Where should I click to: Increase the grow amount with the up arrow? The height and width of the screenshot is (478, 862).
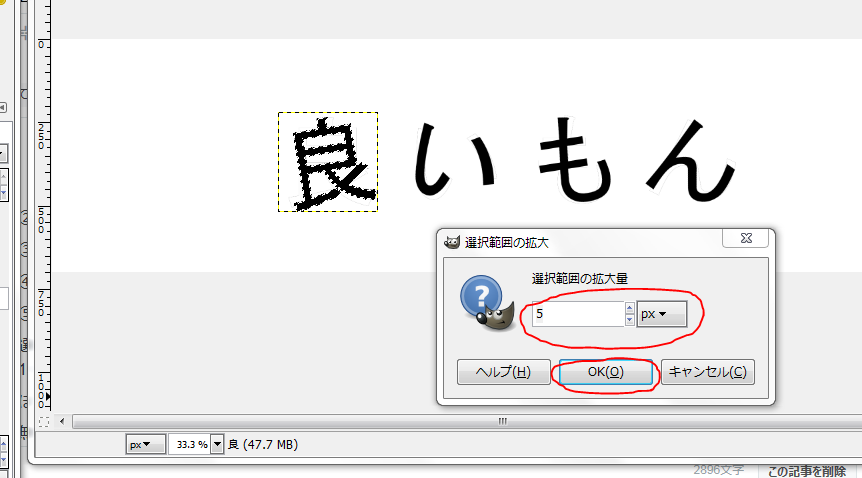[x=630, y=308]
